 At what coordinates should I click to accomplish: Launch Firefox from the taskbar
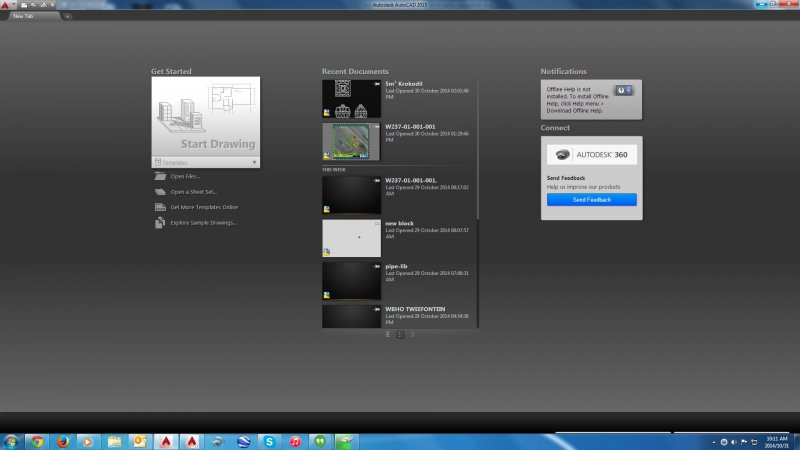tap(63, 441)
